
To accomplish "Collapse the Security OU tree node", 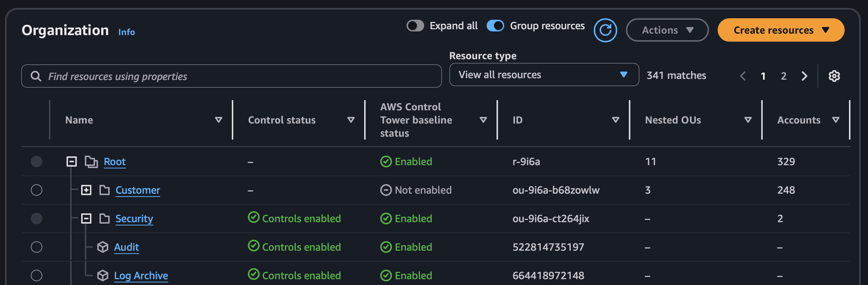I will (86, 218).
